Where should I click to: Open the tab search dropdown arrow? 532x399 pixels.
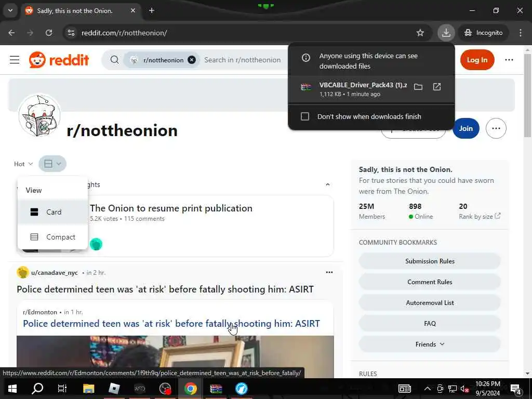coord(10,10)
